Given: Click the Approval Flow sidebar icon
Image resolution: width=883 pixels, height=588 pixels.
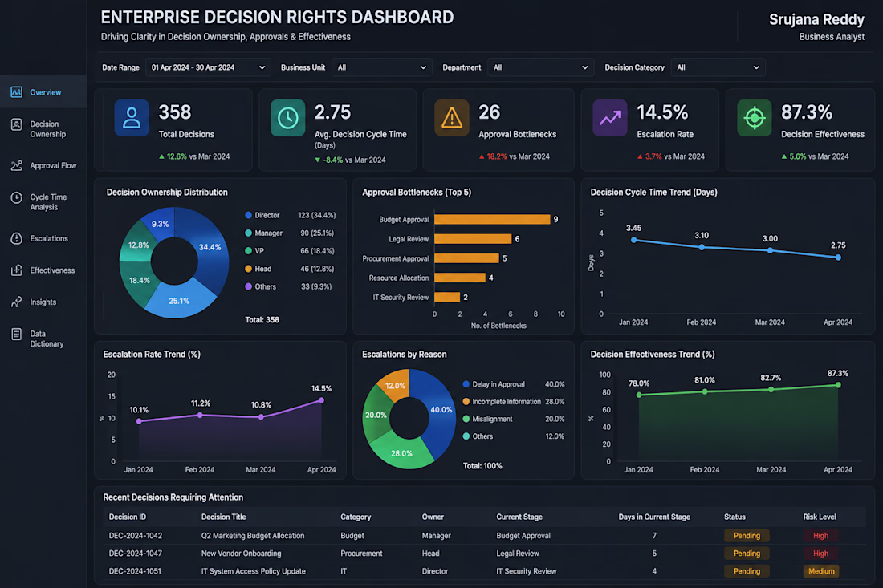Looking at the screenshot, I should tap(16, 165).
